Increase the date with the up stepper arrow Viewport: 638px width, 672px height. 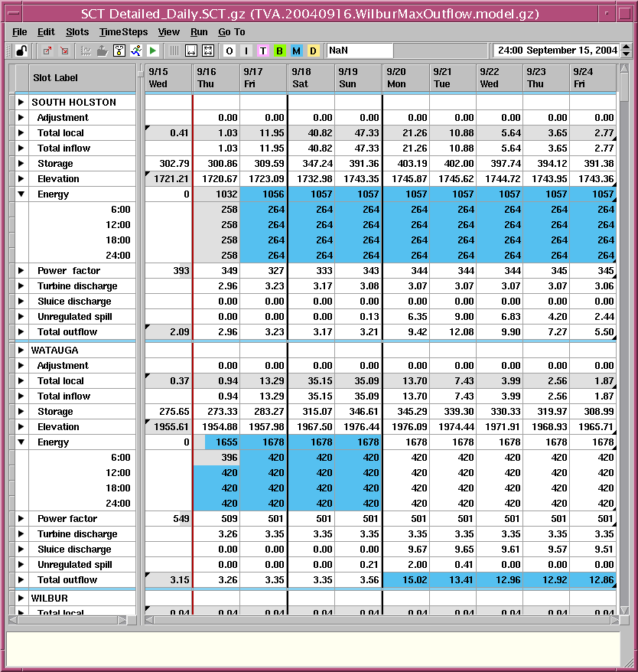[x=626, y=47]
